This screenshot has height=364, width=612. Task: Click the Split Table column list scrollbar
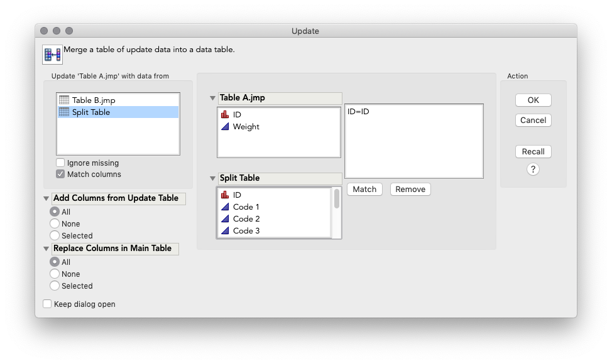(336, 199)
